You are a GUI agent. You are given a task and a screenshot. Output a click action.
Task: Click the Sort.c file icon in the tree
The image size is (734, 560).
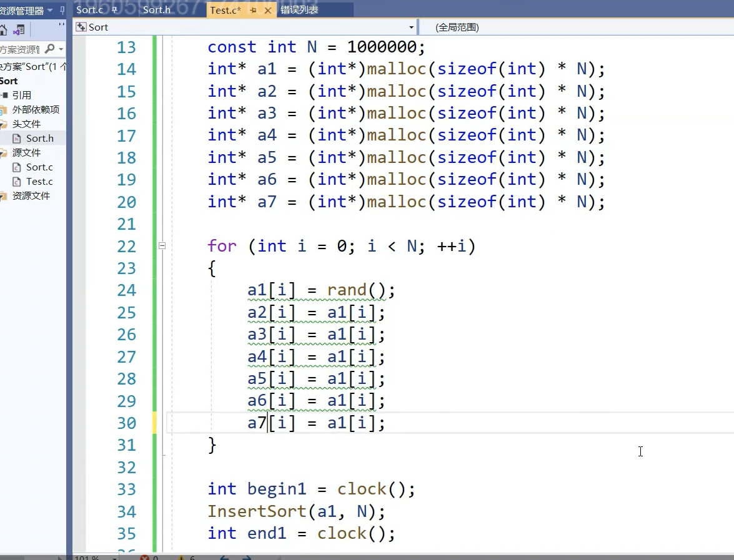point(16,167)
